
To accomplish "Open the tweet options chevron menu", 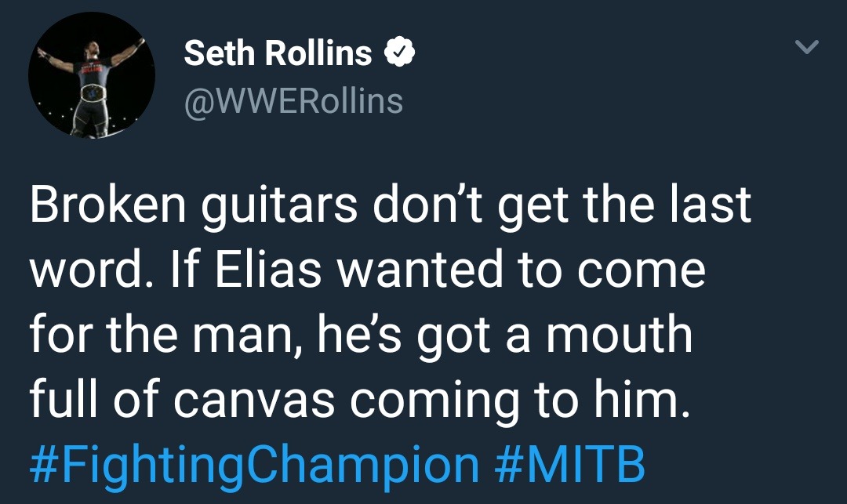I will (x=806, y=49).
